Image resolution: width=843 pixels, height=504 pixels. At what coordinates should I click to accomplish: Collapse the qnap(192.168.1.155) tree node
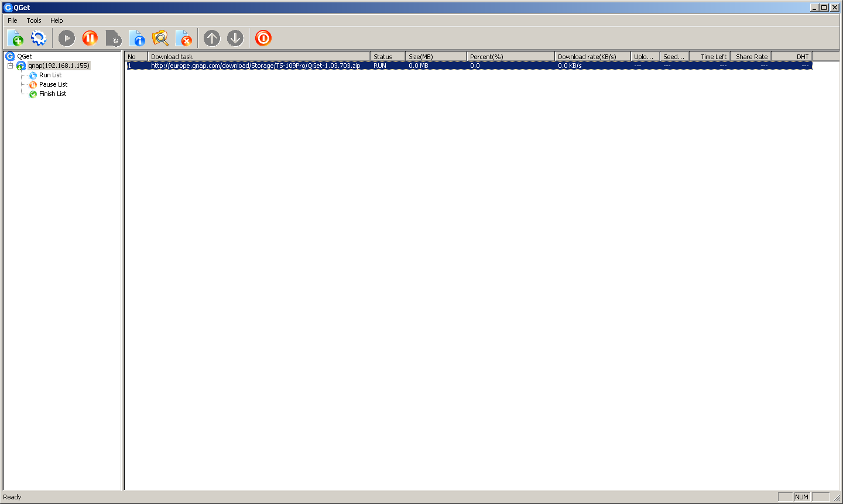click(10, 66)
